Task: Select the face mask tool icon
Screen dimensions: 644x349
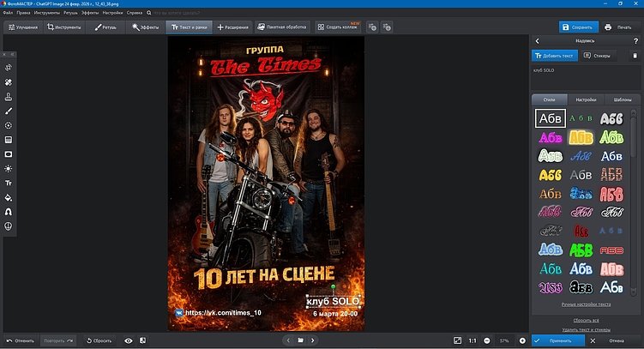Action: click(9, 226)
